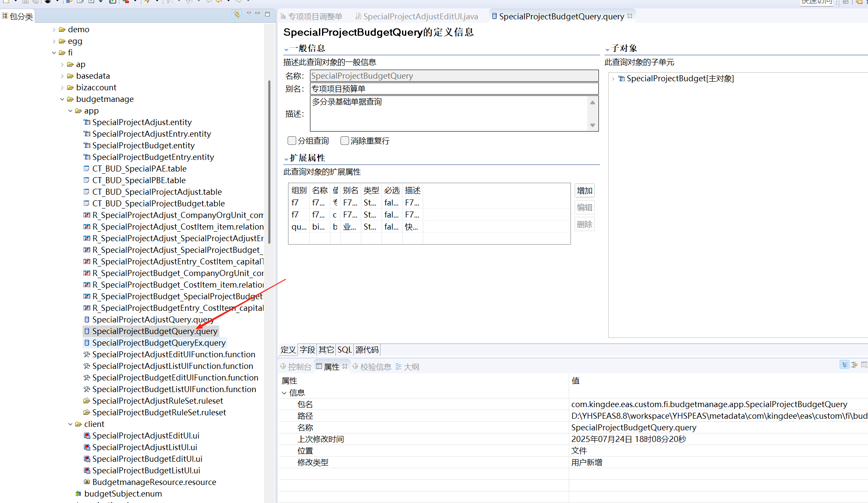The image size is (868, 503).
Task: Switch to the SQL tab
Action: pos(344,350)
